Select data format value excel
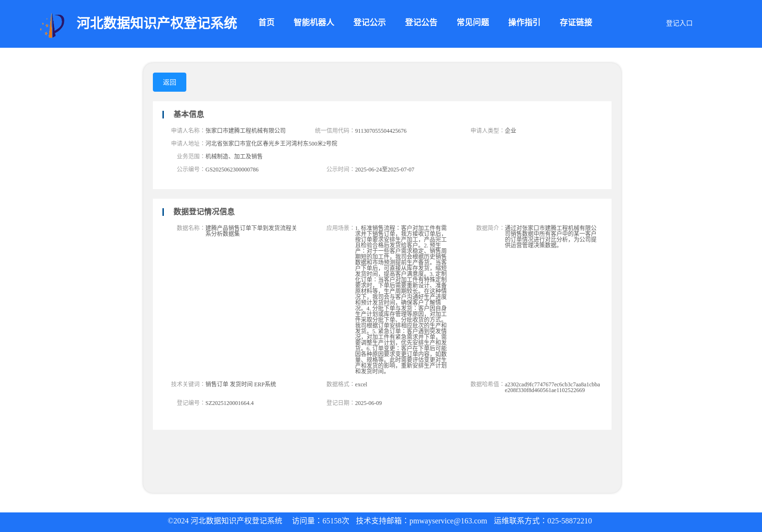The height and width of the screenshot is (532, 762). pos(361,384)
